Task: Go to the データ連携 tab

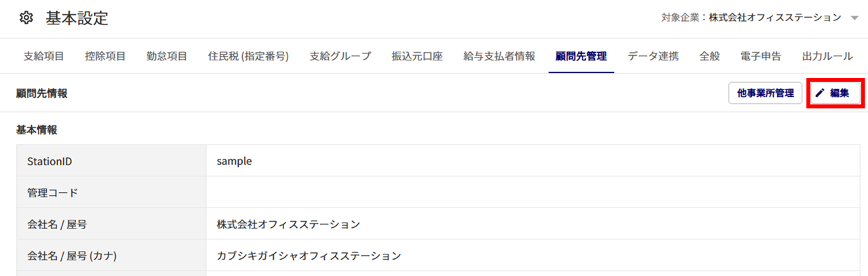Action: point(653,56)
